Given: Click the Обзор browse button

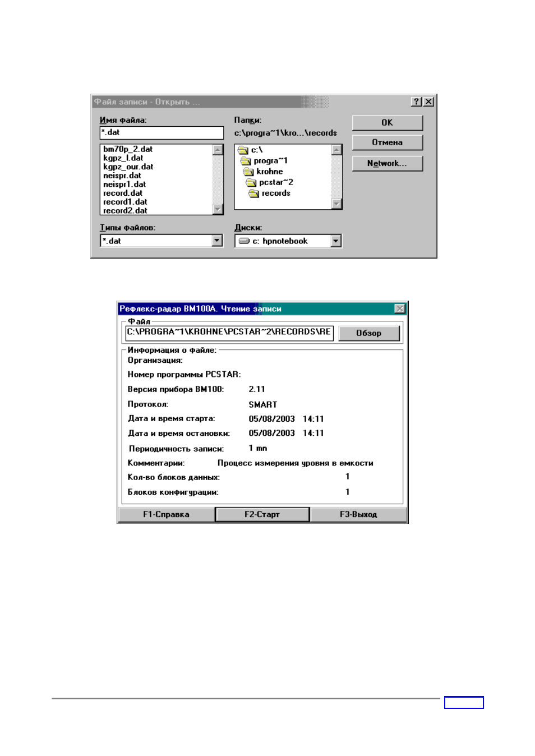Looking at the screenshot, I should coord(369,333).
